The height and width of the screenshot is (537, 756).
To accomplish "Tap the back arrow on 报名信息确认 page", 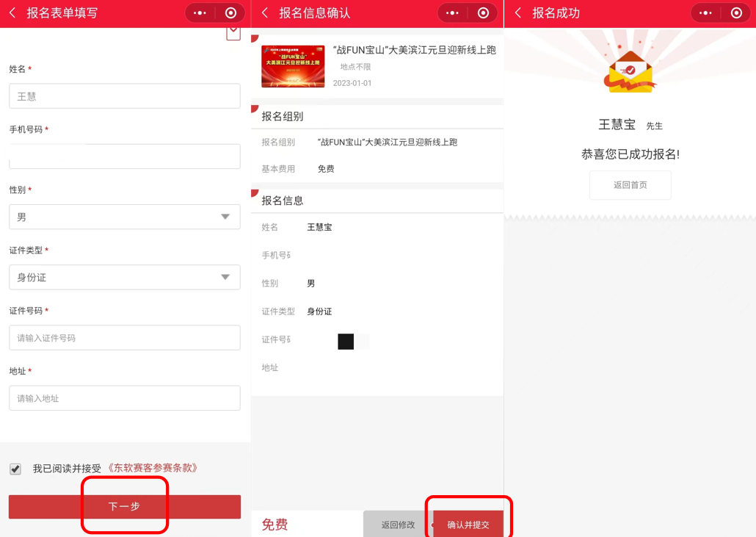I will [264, 13].
